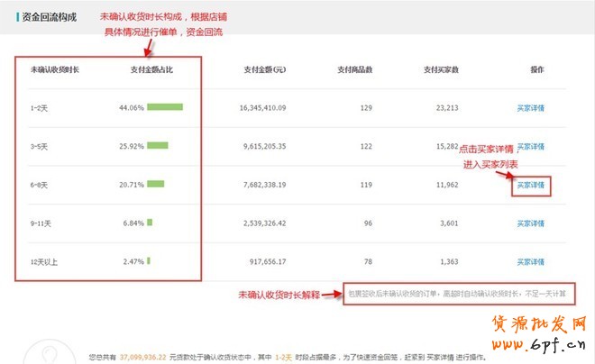Viewport: 595px width, 364px height.
Task: Open 买家详情 for the 3-5天 row
Action: click(530, 146)
